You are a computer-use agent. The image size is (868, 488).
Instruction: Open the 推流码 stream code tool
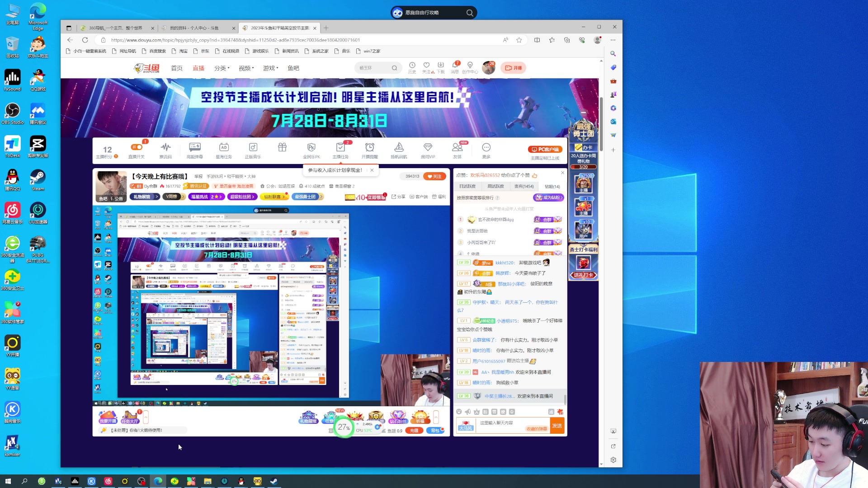pyautogui.click(x=165, y=150)
